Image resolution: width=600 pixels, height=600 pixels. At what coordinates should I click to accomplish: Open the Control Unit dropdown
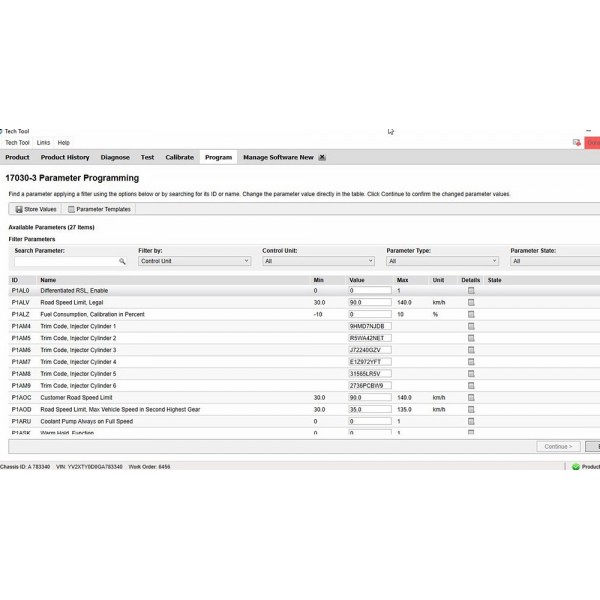point(318,261)
